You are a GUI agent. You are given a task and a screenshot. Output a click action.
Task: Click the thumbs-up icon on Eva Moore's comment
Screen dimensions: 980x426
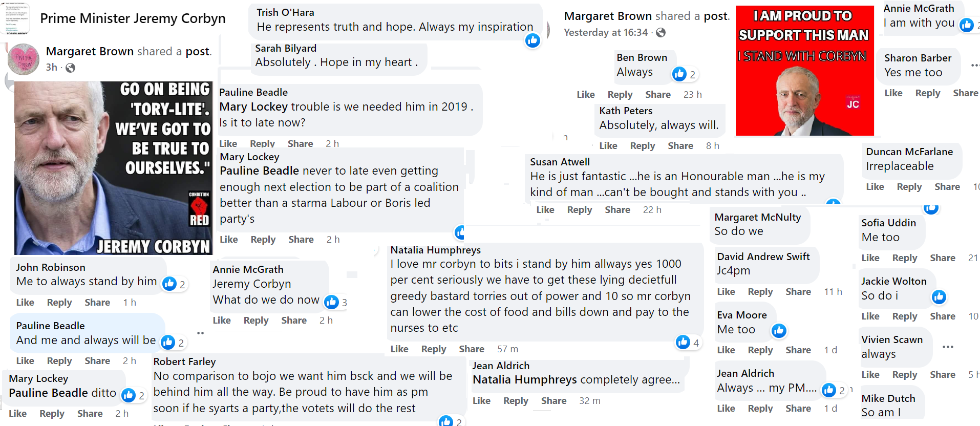coord(779,331)
